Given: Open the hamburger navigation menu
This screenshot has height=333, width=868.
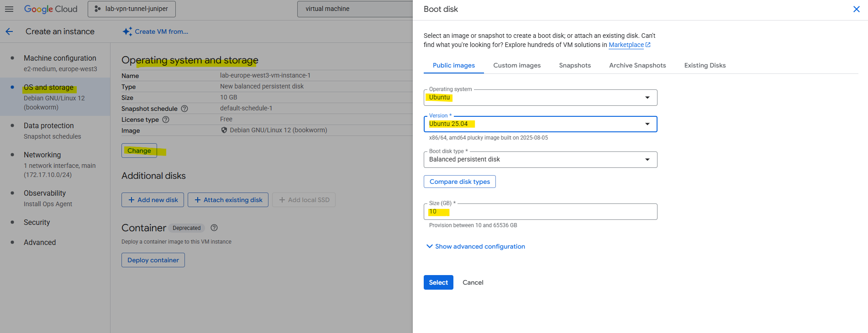Looking at the screenshot, I should [x=9, y=9].
